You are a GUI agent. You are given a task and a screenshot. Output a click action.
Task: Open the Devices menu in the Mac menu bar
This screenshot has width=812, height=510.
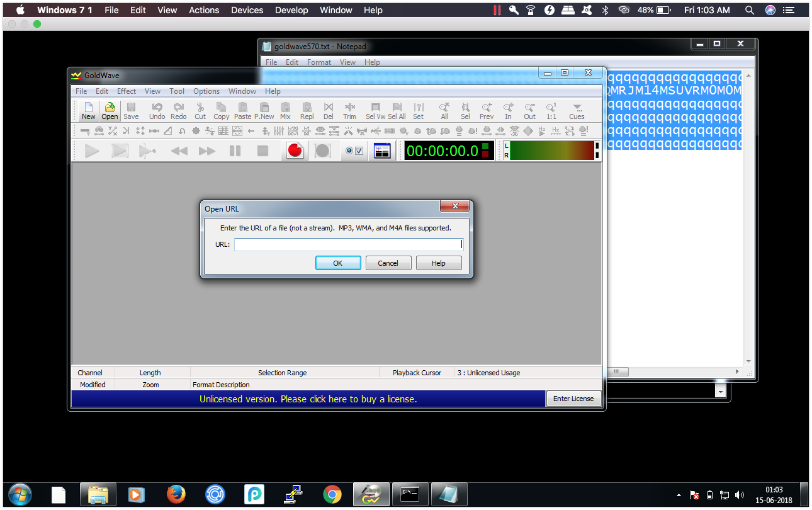[247, 10]
